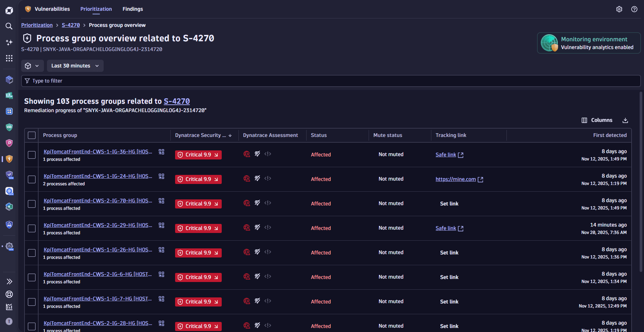This screenshot has height=332, width=644.
Task: Expand the sidebar with double chevron icon
Action: [x=9, y=281]
